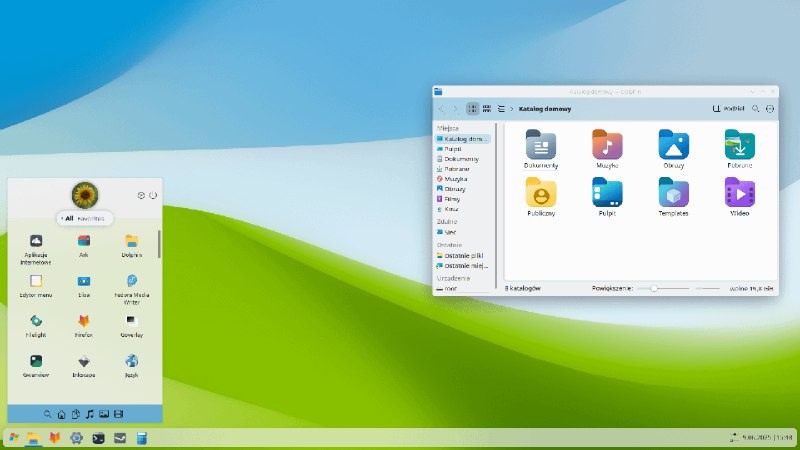Click launcher search magnifier icon

pos(47,414)
